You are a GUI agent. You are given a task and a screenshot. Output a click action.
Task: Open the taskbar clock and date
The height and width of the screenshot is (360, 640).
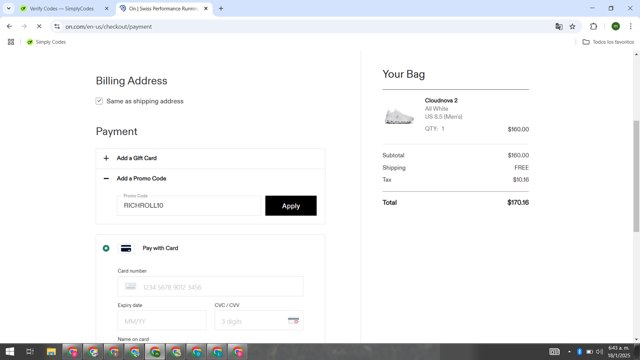click(x=619, y=352)
